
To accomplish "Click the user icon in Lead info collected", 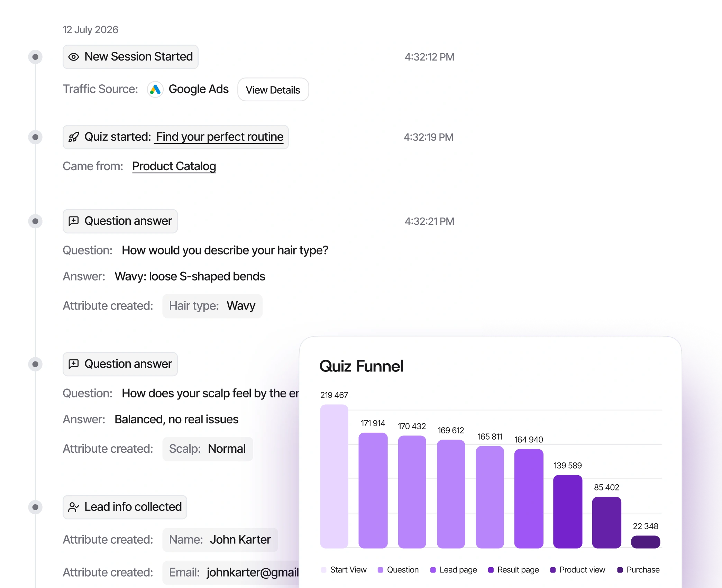I will [x=74, y=507].
